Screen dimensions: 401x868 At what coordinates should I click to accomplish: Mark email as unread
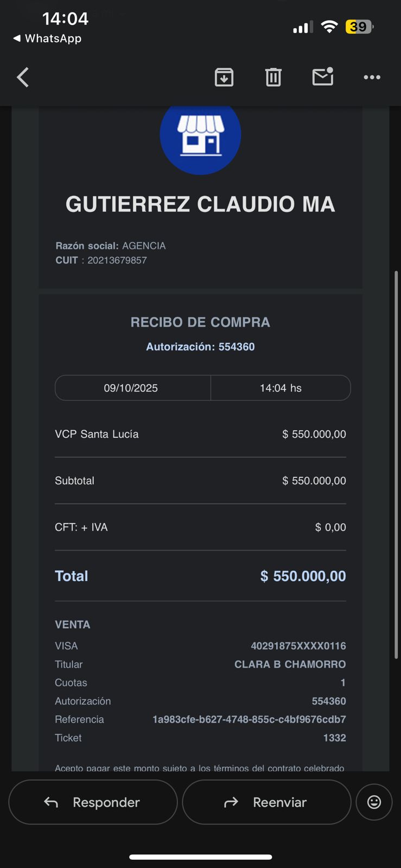(323, 77)
